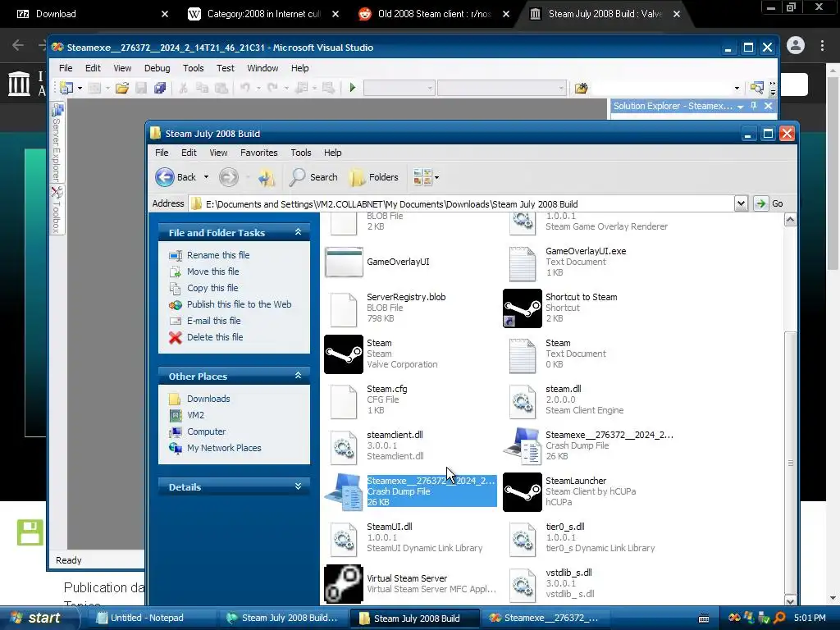The image size is (840, 630).
Task: Click Delete this file
Action: tap(215, 337)
